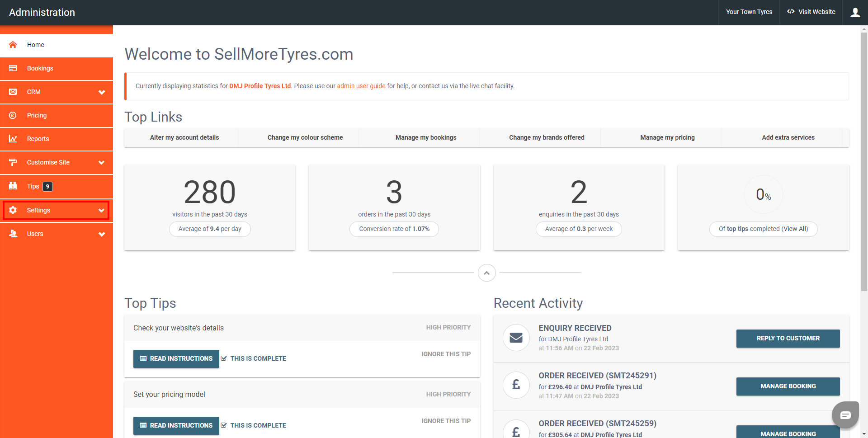Viewport: 868px width, 438px height.
Task: Click the Settings gear icon
Action: pos(13,210)
